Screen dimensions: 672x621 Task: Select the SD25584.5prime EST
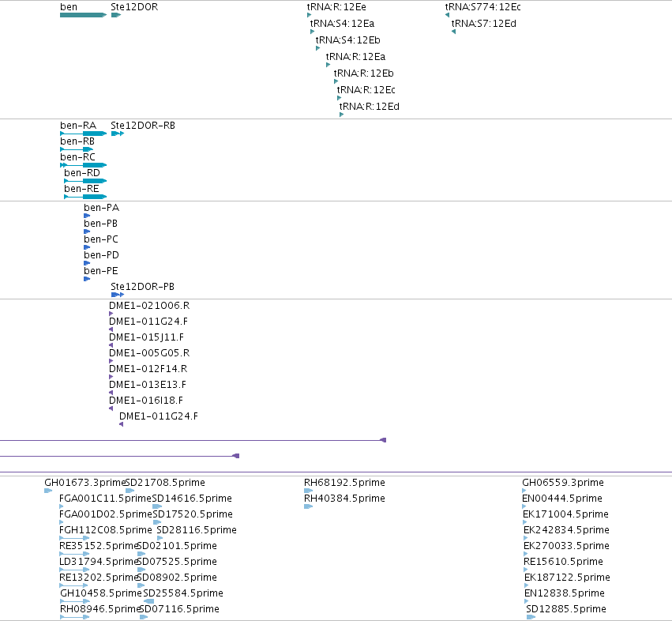pyautogui.click(x=148, y=602)
